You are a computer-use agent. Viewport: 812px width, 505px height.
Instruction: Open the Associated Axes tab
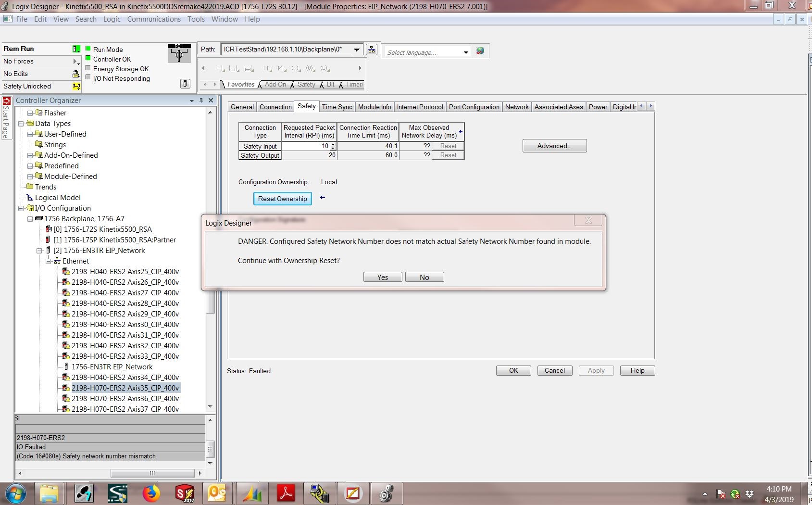coord(559,107)
